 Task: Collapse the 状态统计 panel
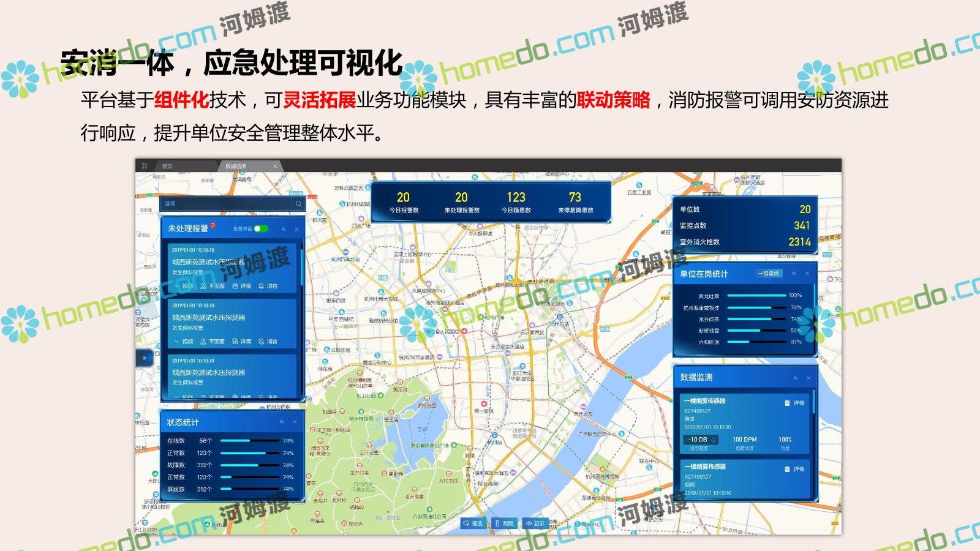coord(282,422)
